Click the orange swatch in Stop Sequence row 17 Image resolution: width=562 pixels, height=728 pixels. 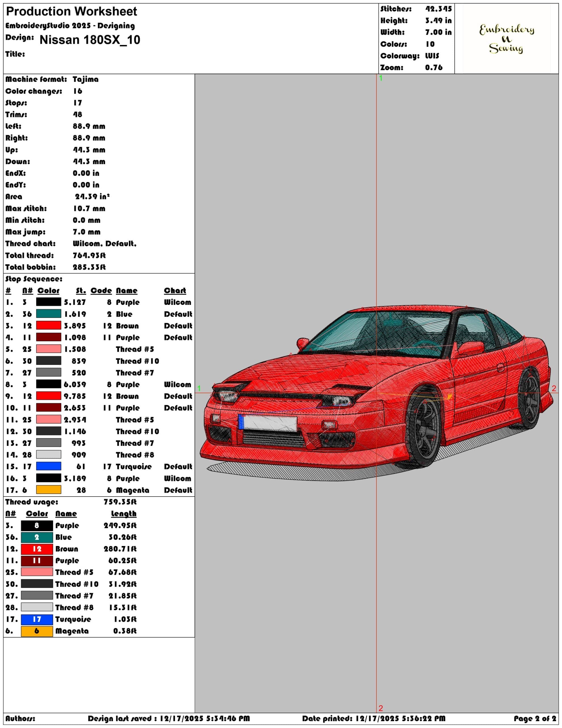click(x=49, y=490)
